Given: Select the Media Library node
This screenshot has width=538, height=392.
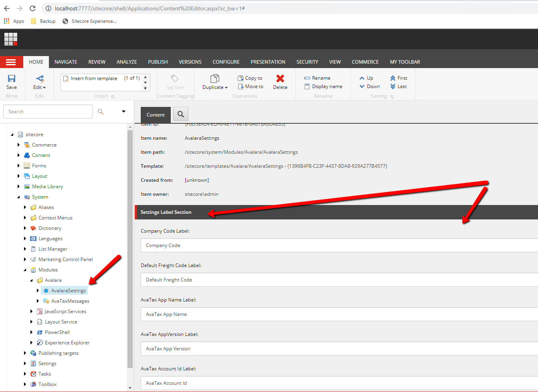Looking at the screenshot, I should pyautogui.click(x=47, y=187).
